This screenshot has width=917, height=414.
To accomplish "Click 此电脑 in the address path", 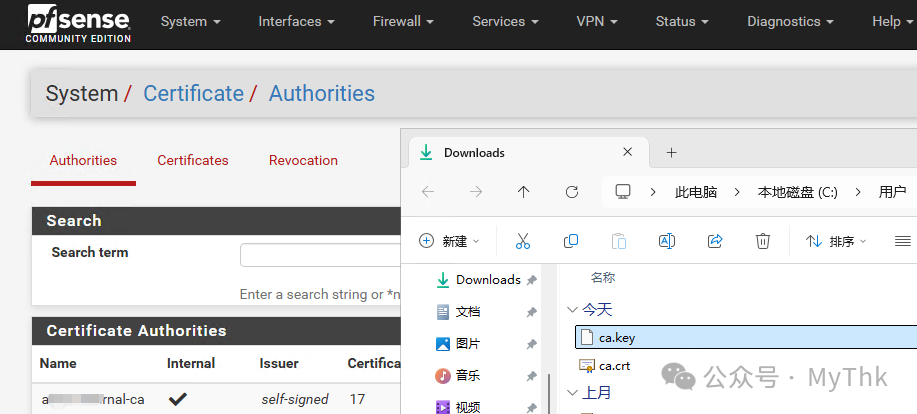I will (696, 192).
